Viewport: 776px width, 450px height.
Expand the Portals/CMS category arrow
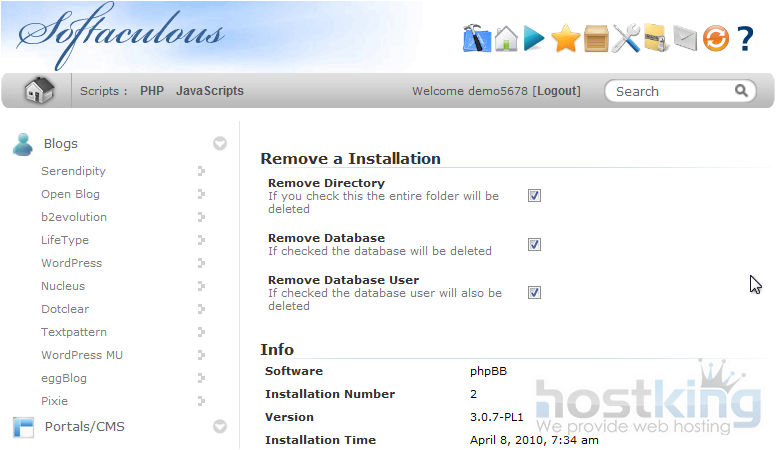[x=220, y=427]
